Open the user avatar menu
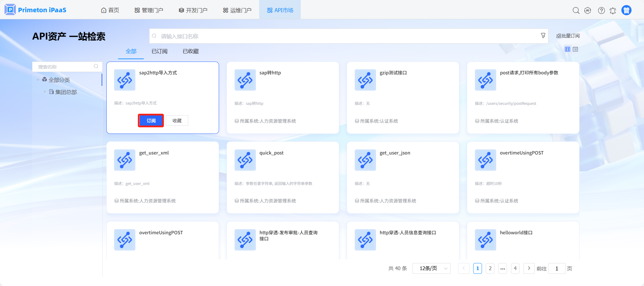This screenshot has height=286, width=644. click(626, 10)
